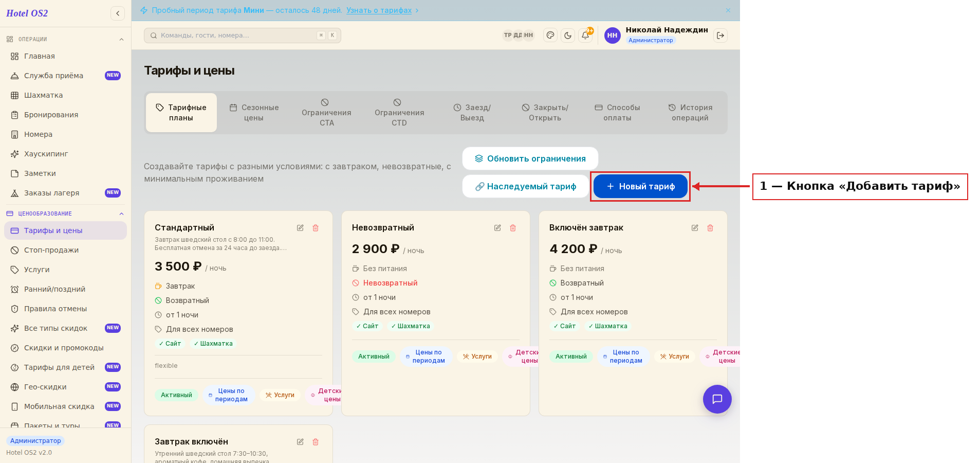Click Обновить ограничения button
The height and width of the screenshot is (463, 980).
point(530,158)
